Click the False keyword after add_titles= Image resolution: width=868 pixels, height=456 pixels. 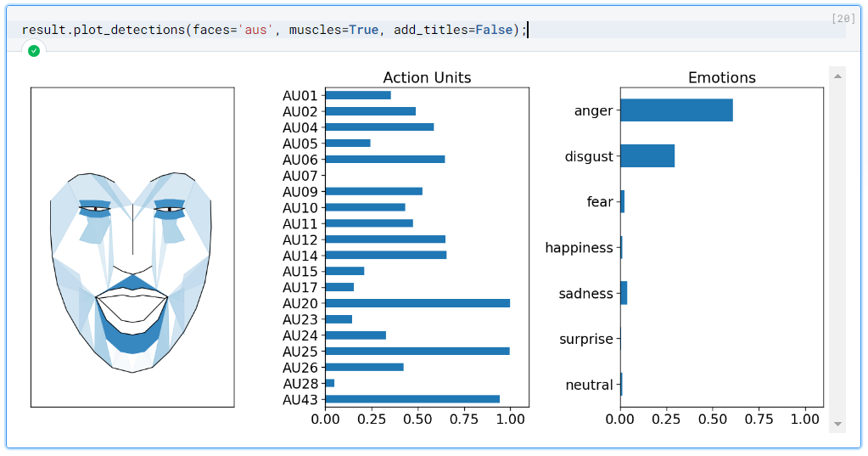tap(493, 30)
